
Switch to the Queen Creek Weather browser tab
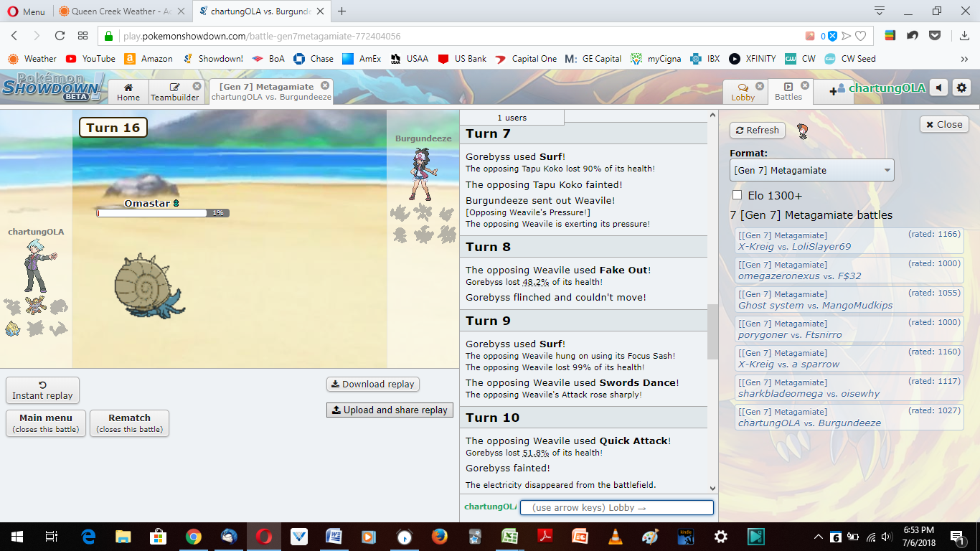121,11
